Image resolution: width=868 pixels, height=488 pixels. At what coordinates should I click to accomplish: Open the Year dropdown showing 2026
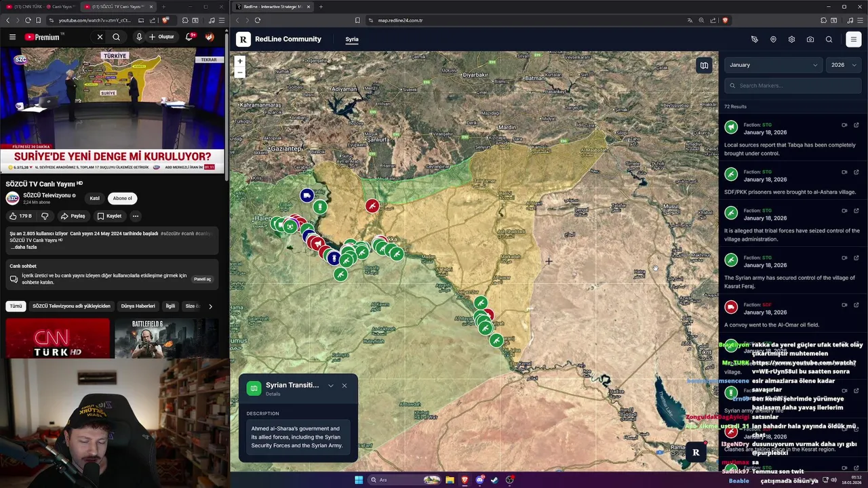[844, 65]
